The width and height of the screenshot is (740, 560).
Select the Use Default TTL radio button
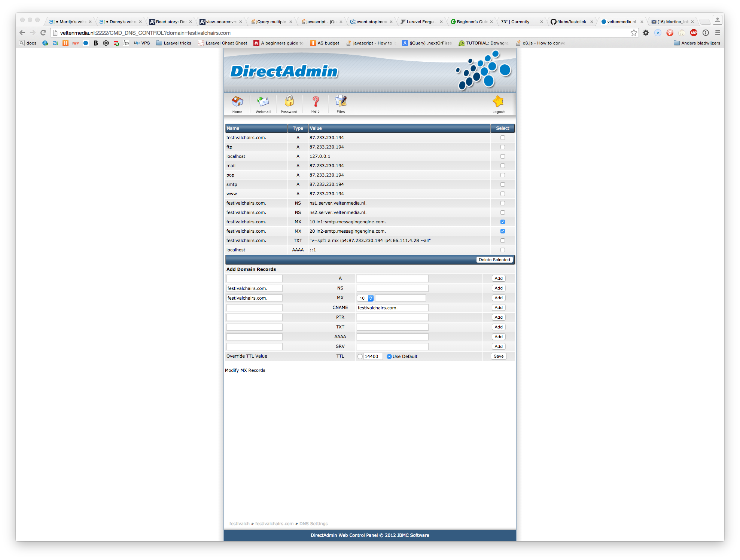(389, 356)
